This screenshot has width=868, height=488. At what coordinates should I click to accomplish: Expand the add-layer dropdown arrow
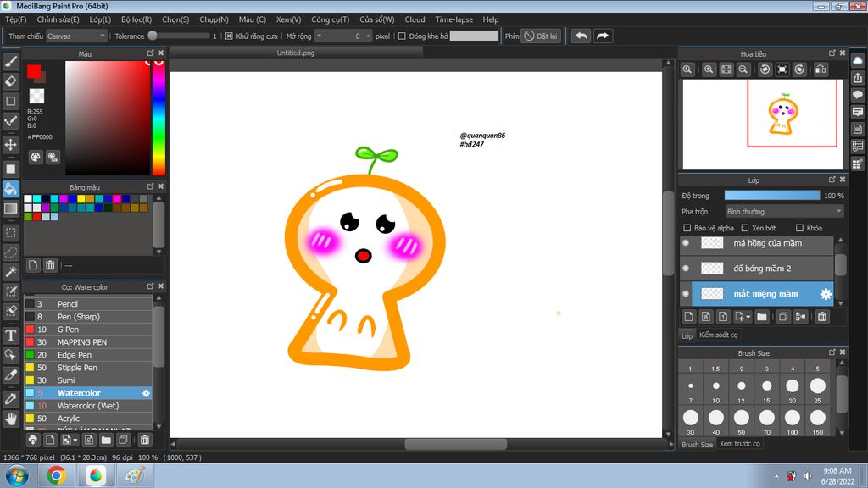748,317
